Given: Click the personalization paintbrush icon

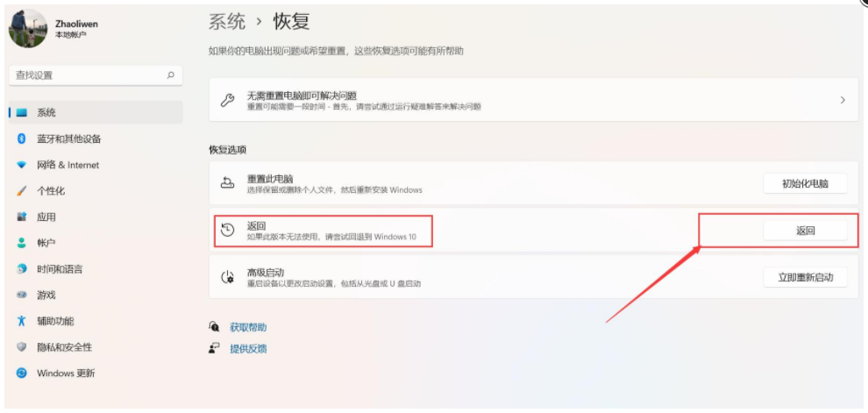Looking at the screenshot, I should [x=22, y=191].
